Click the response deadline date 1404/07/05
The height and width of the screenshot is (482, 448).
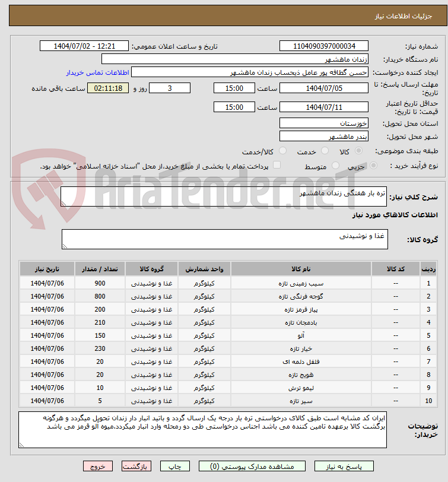click(x=324, y=88)
